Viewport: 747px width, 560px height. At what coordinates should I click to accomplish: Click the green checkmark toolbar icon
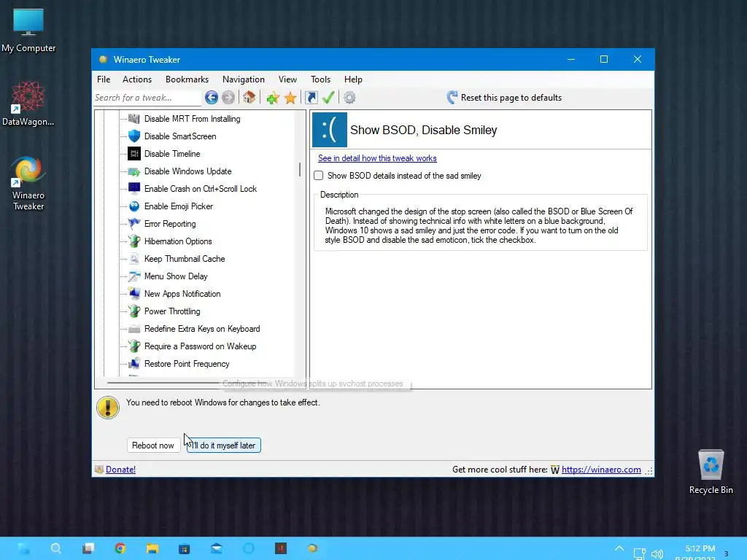click(x=328, y=98)
